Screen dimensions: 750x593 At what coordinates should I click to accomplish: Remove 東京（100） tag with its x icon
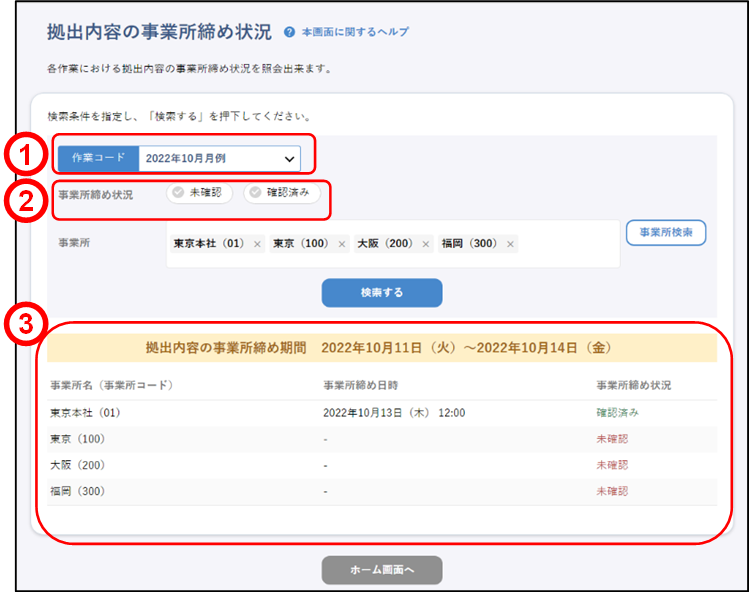point(341,244)
